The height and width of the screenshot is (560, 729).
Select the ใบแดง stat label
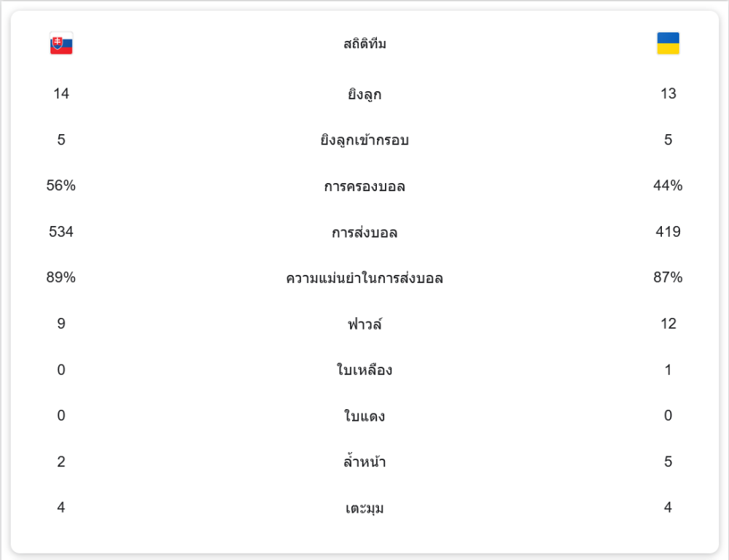click(x=364, y=416)
